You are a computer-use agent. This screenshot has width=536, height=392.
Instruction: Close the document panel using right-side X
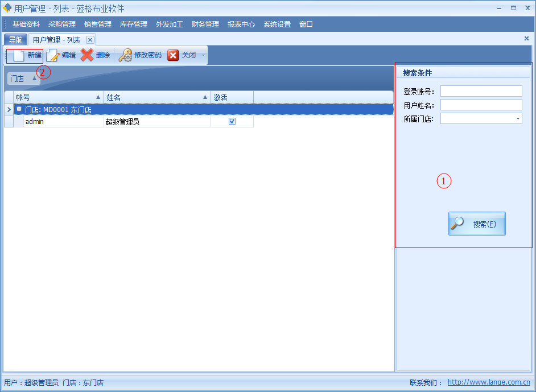pos(526,39)
